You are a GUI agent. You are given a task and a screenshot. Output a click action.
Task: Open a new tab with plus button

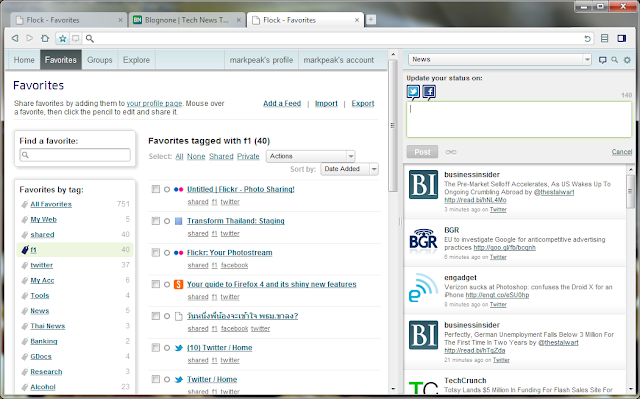click(371, 20)
